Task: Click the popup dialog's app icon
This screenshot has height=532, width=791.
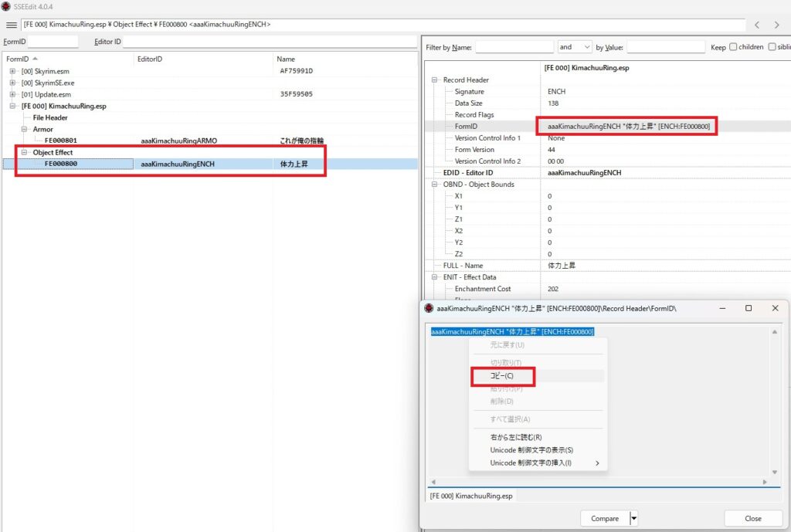Action: tap(429, 308)
